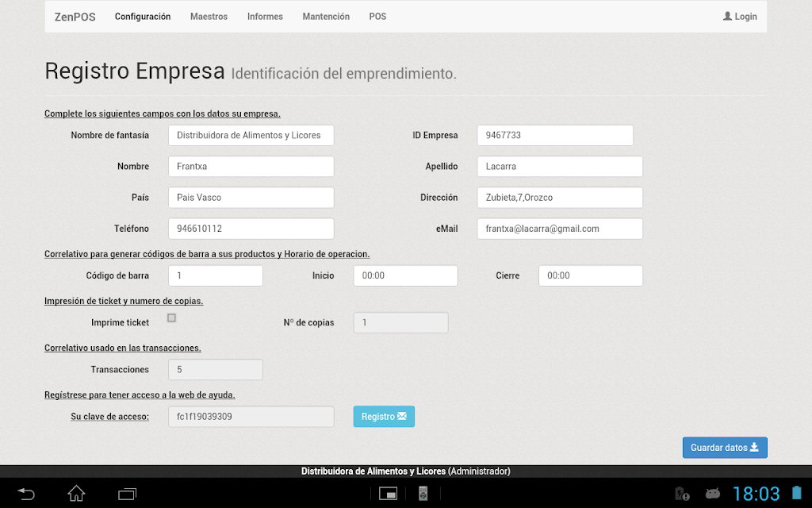Click the Guardar datos button
This screenshot has width=812, height=508.
pyautogui.click(x=725, y=448)
